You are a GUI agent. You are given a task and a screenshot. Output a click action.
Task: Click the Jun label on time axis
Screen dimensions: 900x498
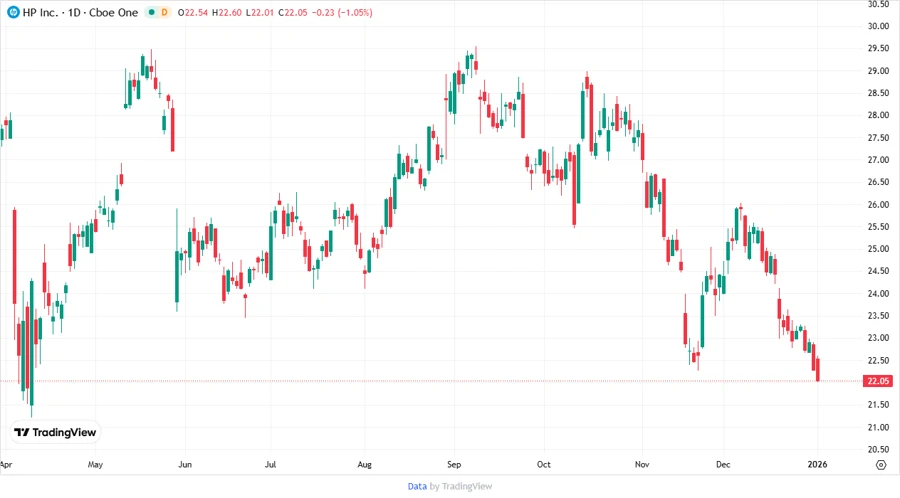(x=185, y=464)
